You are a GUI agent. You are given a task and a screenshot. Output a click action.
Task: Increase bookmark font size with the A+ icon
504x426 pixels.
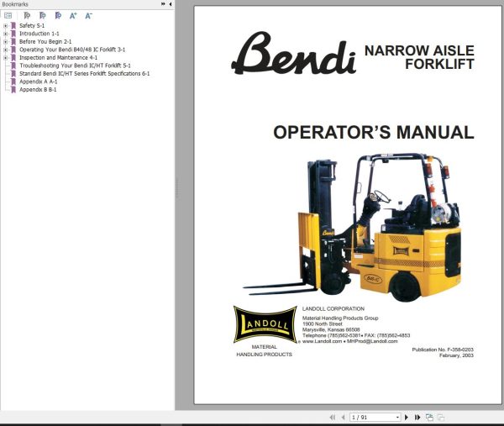73,15
